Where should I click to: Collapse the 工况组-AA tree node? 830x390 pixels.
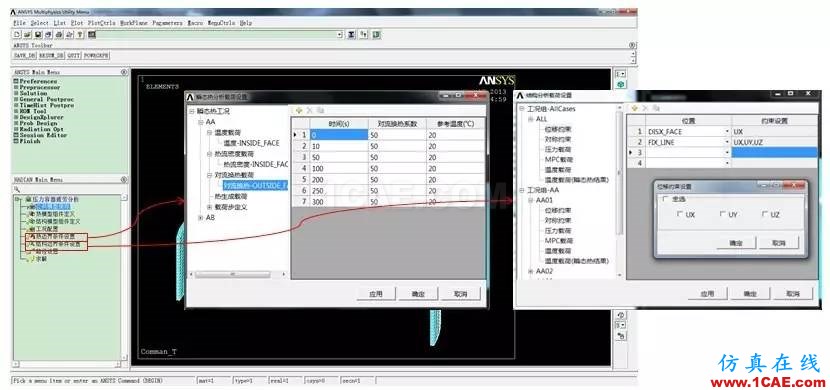tap(522, 190)
